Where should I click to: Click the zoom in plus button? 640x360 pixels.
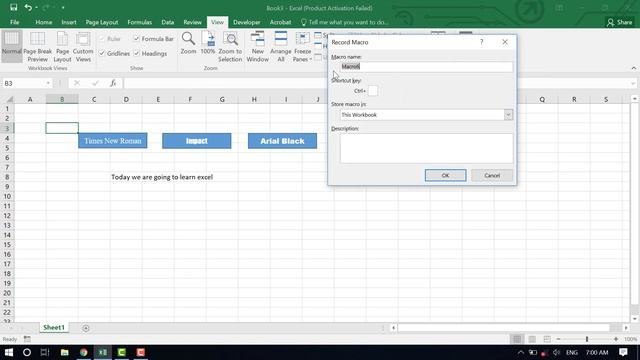tap(616, 339)
